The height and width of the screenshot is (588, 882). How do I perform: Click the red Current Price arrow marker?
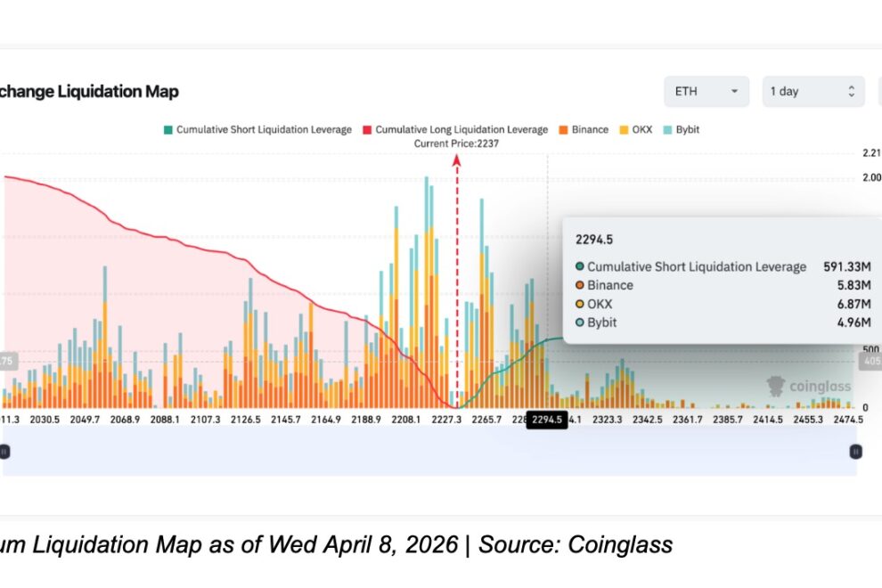click(457, 160)
